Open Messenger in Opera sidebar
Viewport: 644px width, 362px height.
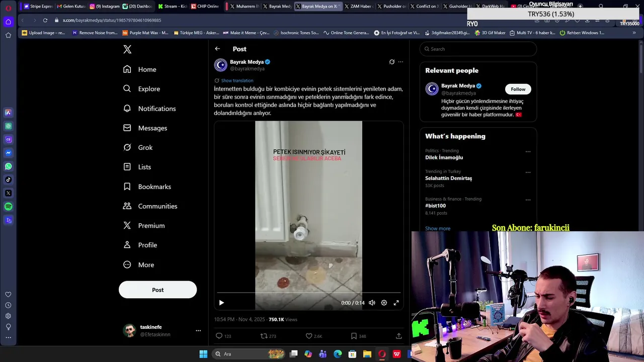pyautogui.click(x=8, y=153)
